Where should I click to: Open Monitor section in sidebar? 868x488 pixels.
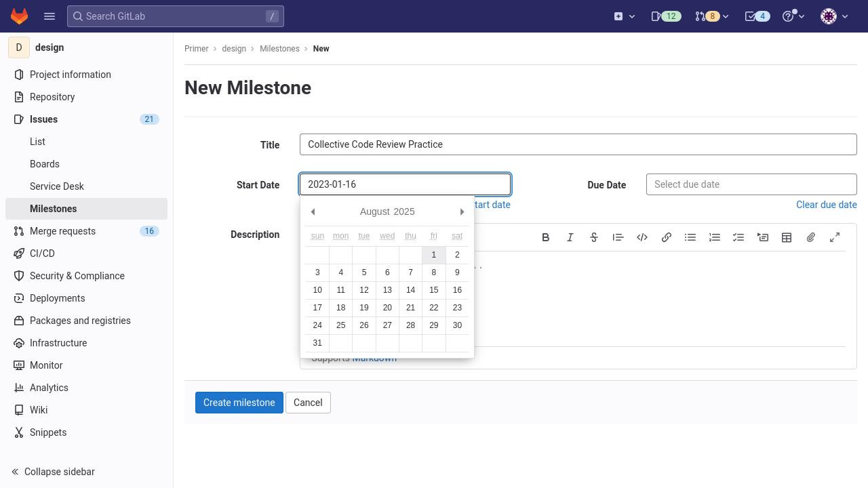click(86, 365)
